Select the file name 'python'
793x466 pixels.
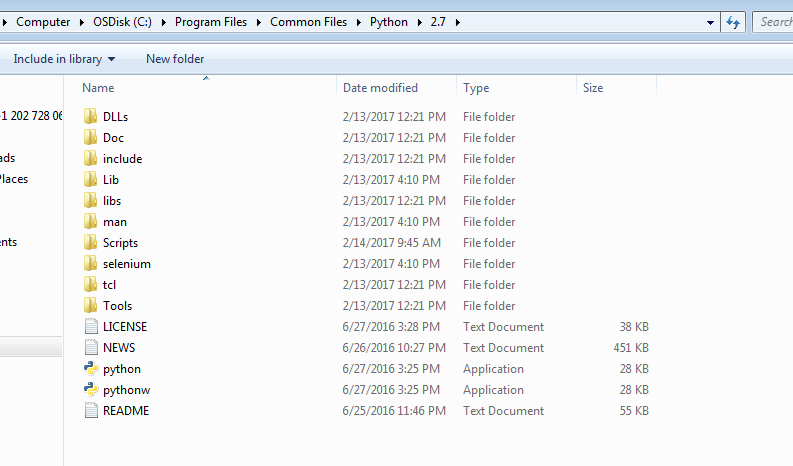[x=122, y=369]
